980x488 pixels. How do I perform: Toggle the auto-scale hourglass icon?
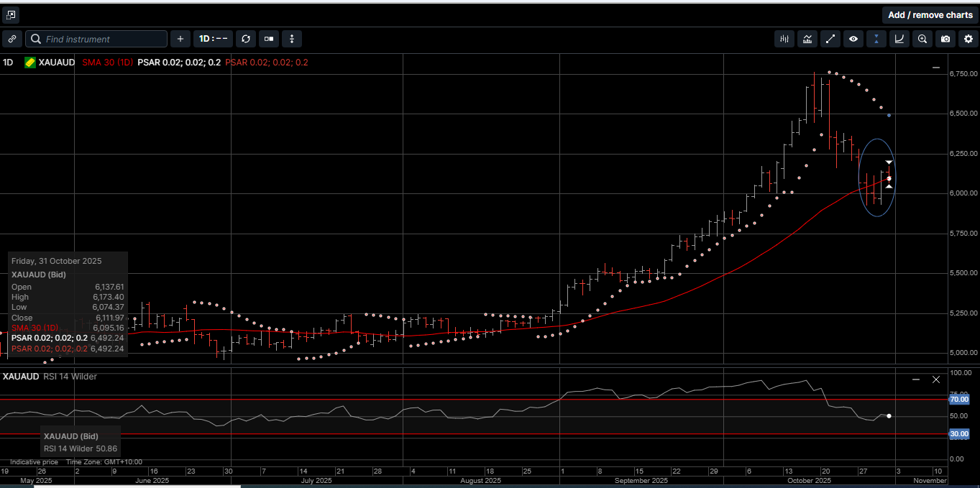click(876, 39)
